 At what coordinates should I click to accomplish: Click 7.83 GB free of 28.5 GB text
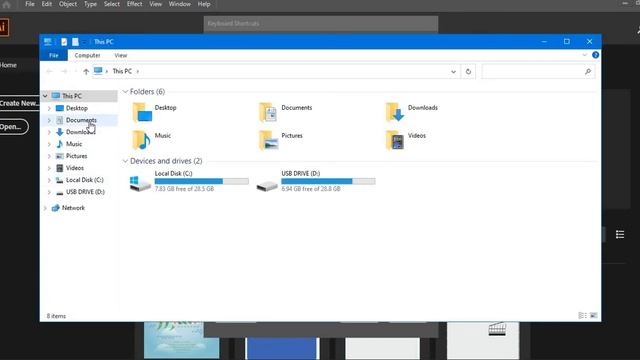(184, 189)
